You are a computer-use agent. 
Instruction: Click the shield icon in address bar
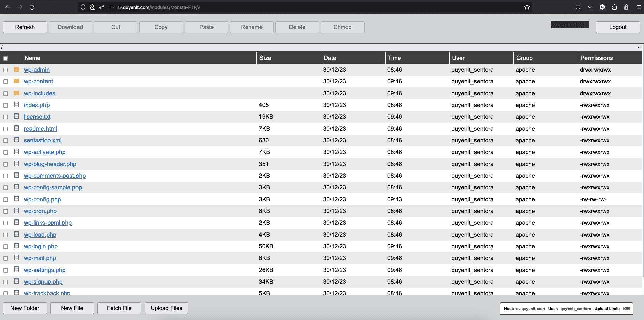coord(83,7)
